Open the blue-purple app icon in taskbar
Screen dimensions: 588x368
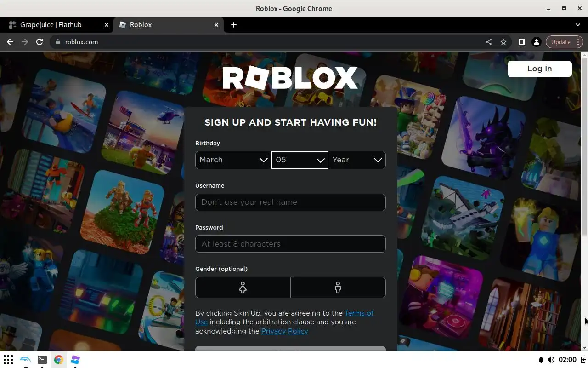click(x=75, y=360)
